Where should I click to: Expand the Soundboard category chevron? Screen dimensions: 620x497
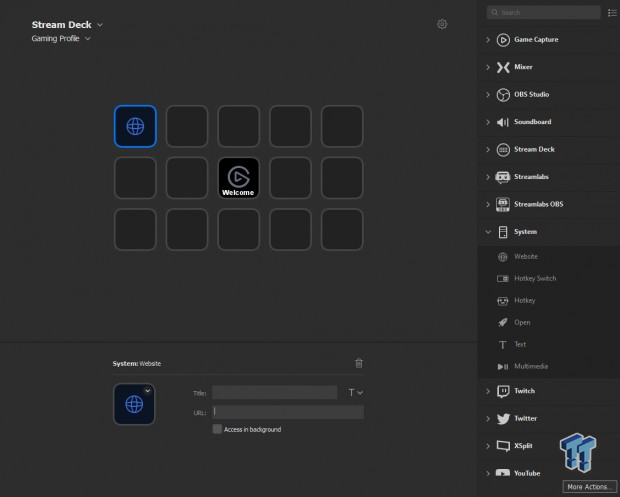tap(488, 122)
